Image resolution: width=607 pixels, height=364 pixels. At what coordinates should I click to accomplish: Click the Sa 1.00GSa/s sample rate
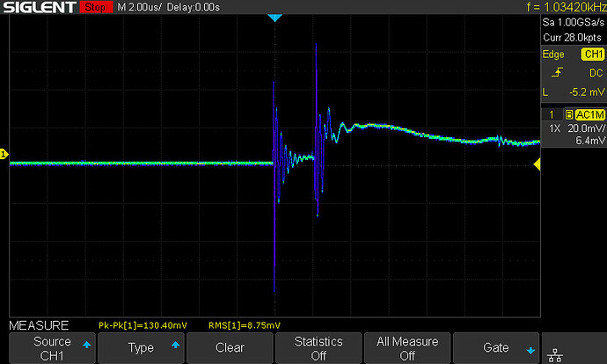click(574, 23)
